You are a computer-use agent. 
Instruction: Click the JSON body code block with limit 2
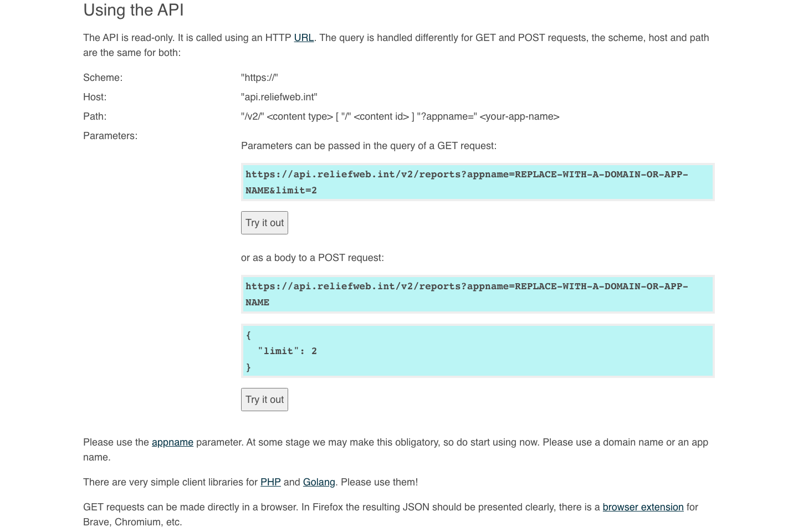(478, 350)
